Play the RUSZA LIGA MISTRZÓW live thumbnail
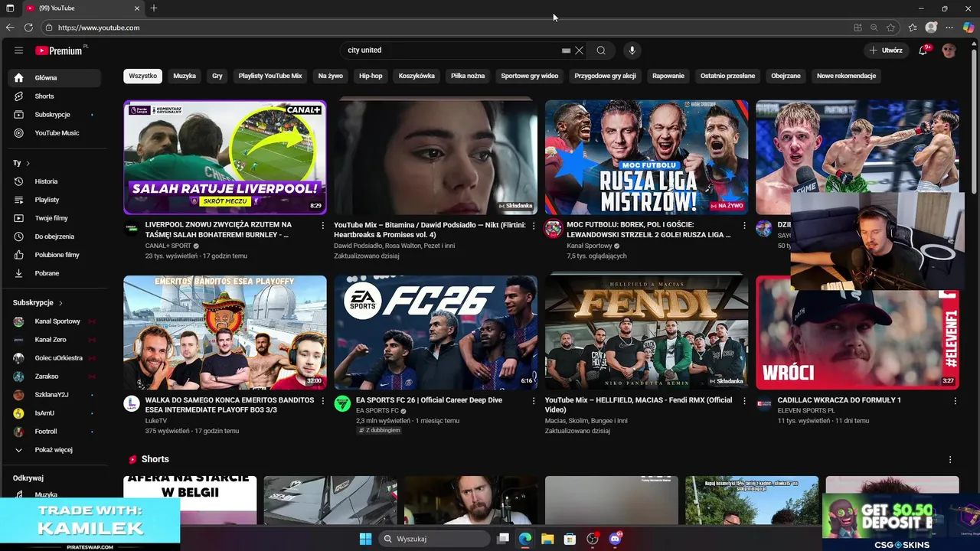 pyautogui.click(x=646, y=158)
